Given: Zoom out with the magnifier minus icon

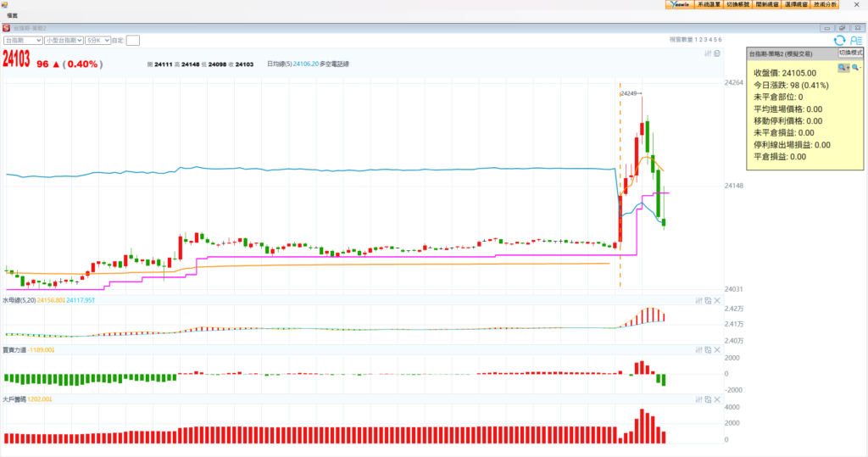Looking at the screenshot, I should tap(855, 67).
